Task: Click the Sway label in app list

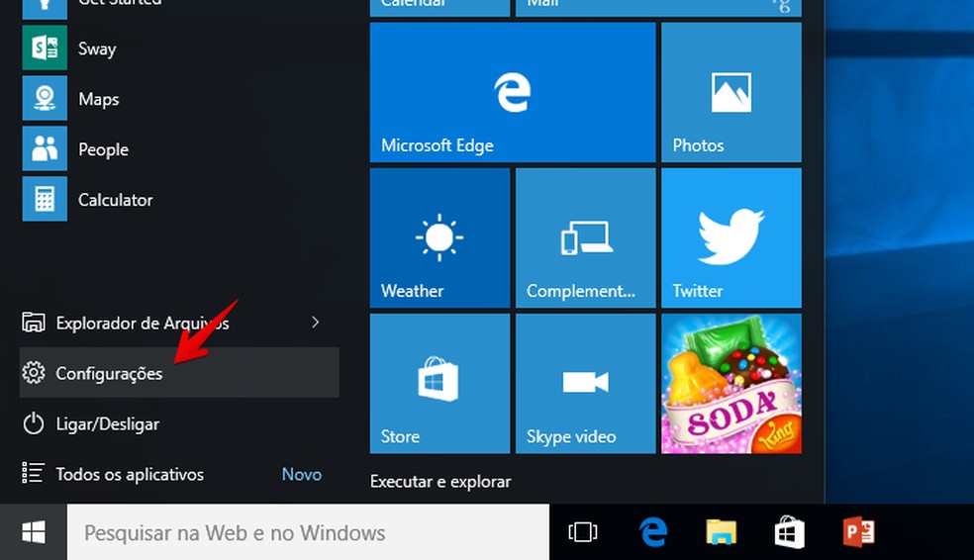Action: pyautogui.click(x=97, y=49)
